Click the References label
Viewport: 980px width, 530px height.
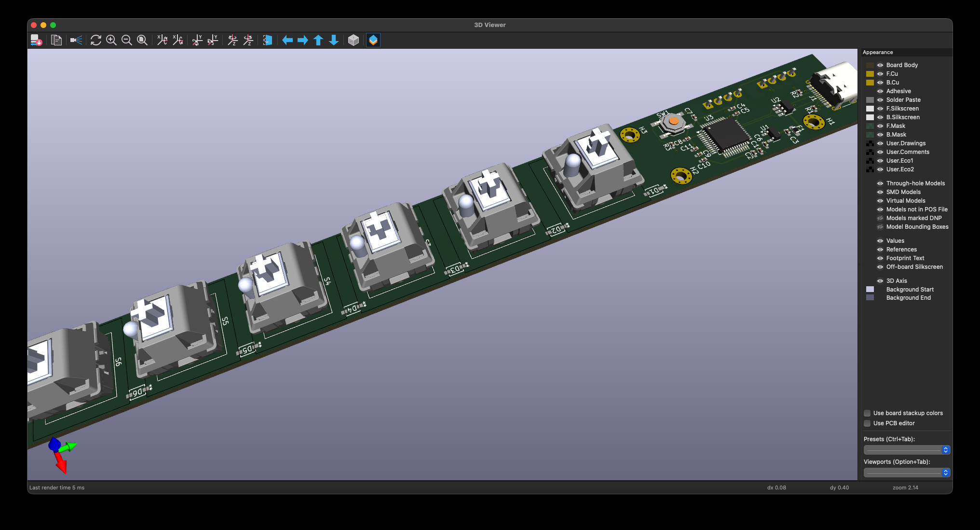coord(901,250)
